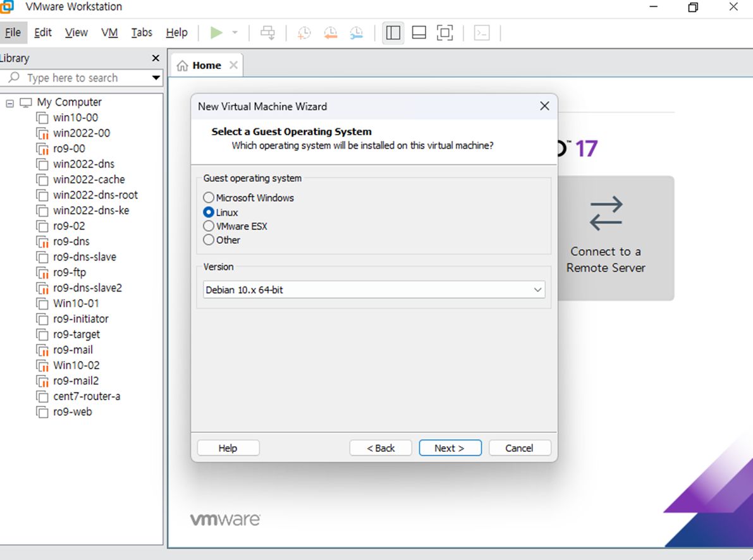Select the VMware ESX radio button
The height and width of the screenshot is (560, 753).
pyautogui.click(x=209, y=226)
